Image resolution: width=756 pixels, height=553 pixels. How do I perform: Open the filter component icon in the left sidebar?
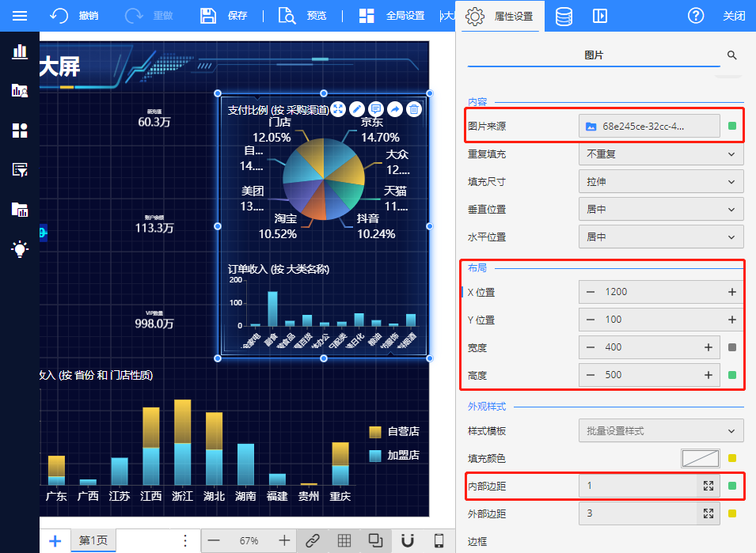[x=20, y=169]
